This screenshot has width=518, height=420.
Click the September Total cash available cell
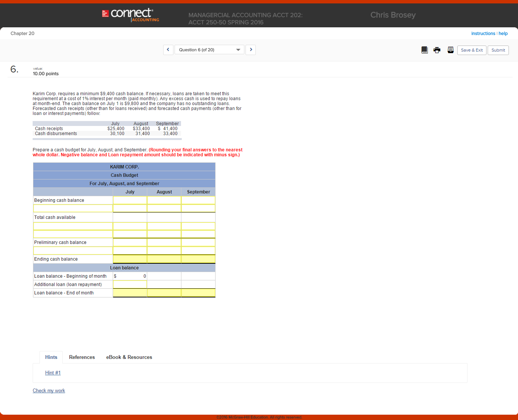[198, 217]
